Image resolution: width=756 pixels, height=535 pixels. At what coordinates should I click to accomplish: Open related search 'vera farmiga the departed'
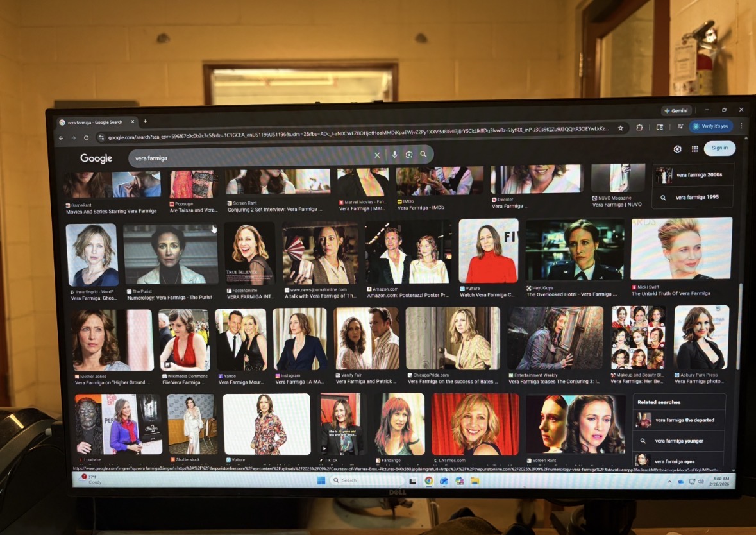click(679, 420)
